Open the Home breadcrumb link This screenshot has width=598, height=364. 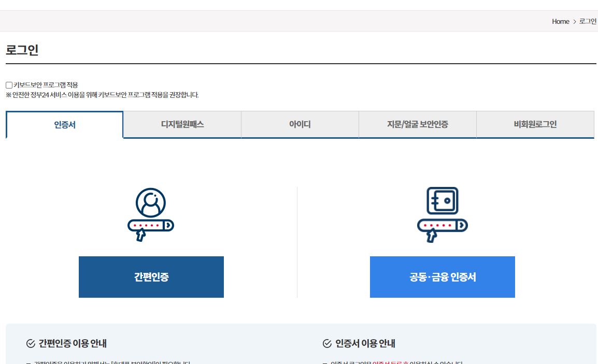click(560, 21)
